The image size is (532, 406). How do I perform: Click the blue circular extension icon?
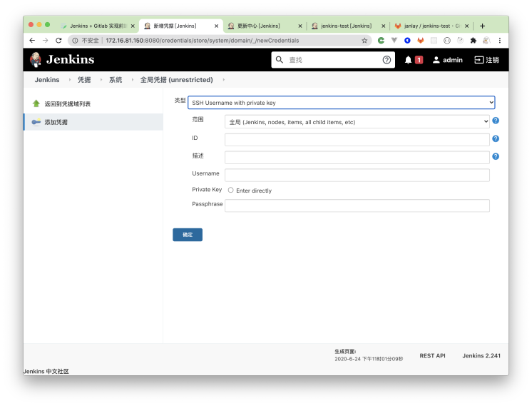(407, 41)
